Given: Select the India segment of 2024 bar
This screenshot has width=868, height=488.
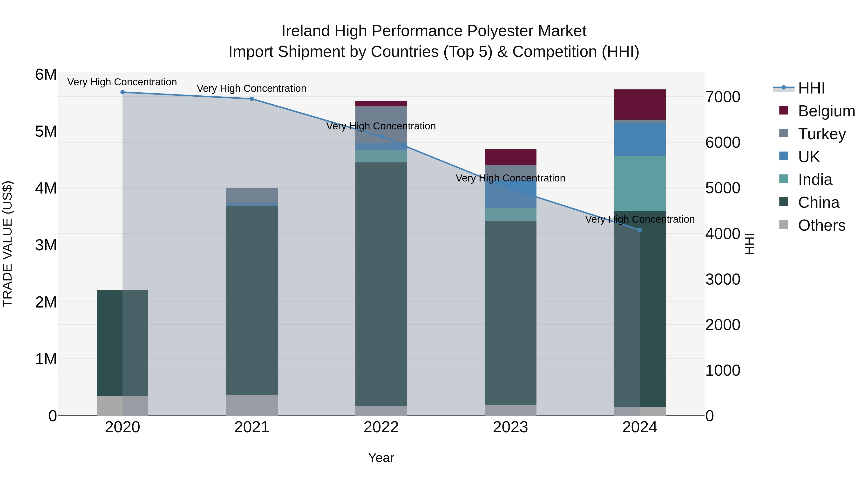Looking at the screenshot, I should pos(640,184).
